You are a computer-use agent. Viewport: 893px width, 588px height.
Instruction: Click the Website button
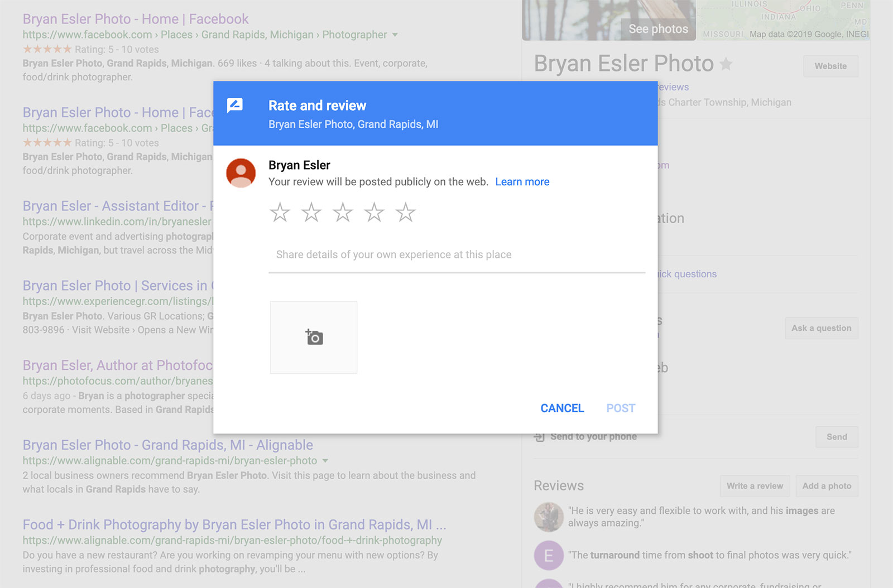coord(830,66)
